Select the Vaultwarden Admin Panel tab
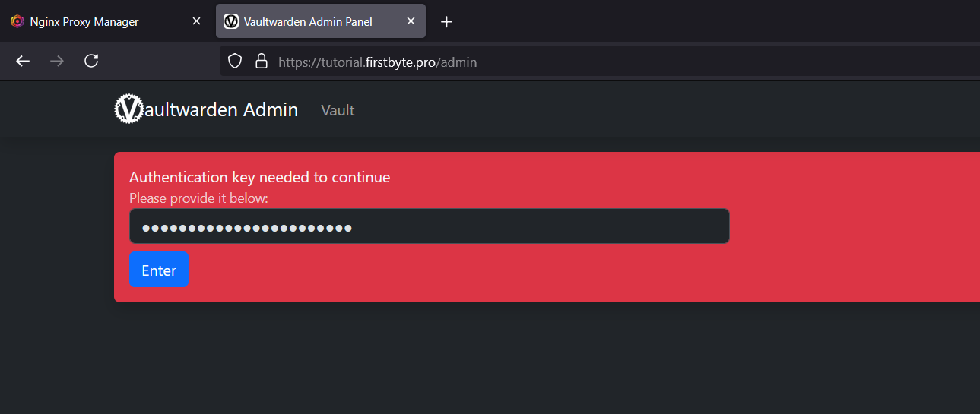Viewport: 980px width, 414px height. point(308,22)
